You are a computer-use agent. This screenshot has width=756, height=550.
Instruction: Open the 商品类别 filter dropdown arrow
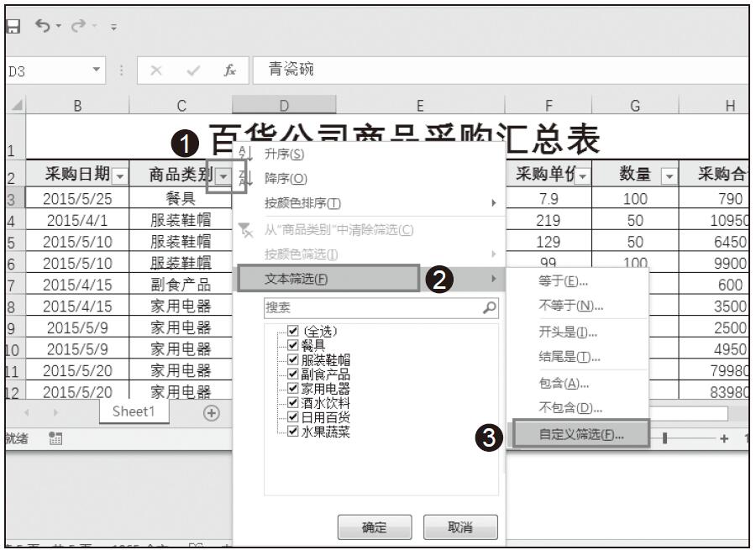coord(223,175)
